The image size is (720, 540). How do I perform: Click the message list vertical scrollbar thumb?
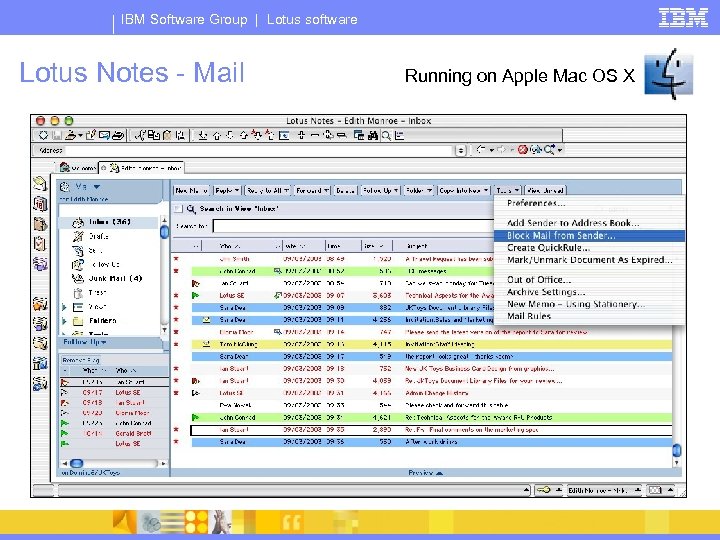coord(677,450)
